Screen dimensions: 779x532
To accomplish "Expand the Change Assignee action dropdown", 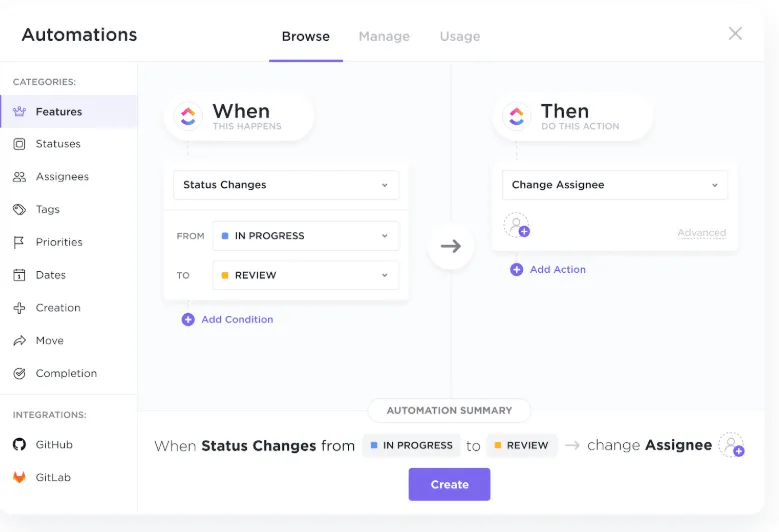I will pyautogui.click(x=615, y=185).
